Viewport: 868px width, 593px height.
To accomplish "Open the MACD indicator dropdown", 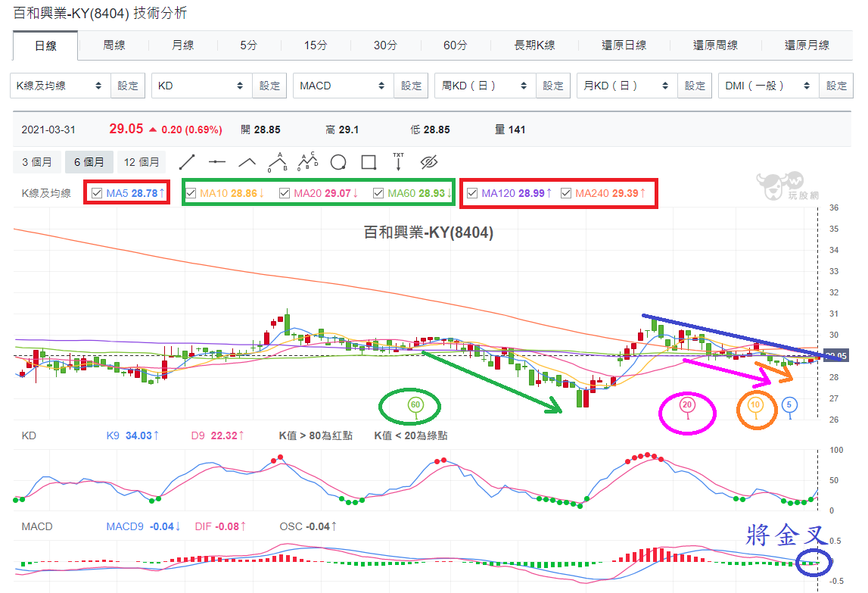I will [x=344, y=86].
